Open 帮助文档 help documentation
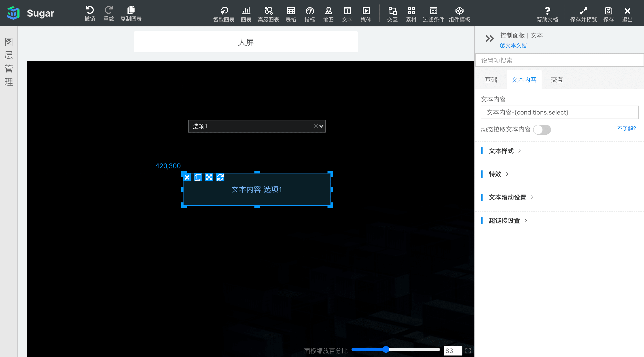Screen dimensions: 644x357 point(547,14)
